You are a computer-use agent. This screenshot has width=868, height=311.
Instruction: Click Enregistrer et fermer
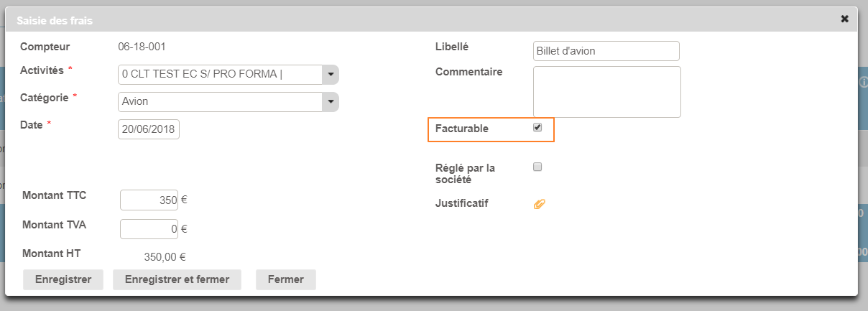pyautogui.click(x=177, y=279)
